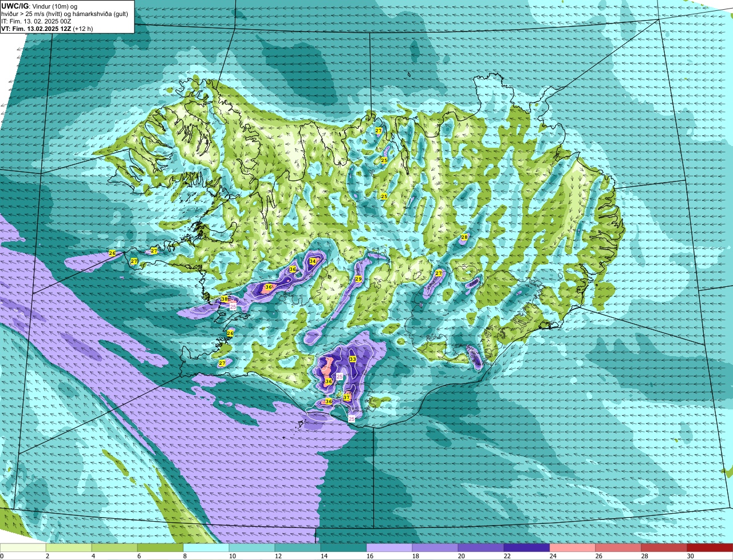Click the legend scale number 16
The image size is (733, 560).
pos(369,556)
